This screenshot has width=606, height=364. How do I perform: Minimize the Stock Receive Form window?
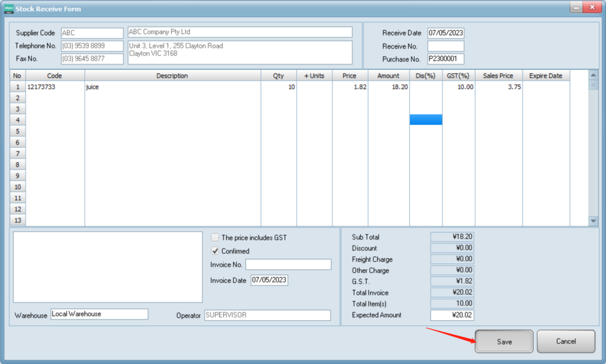[x=574, y=7]
